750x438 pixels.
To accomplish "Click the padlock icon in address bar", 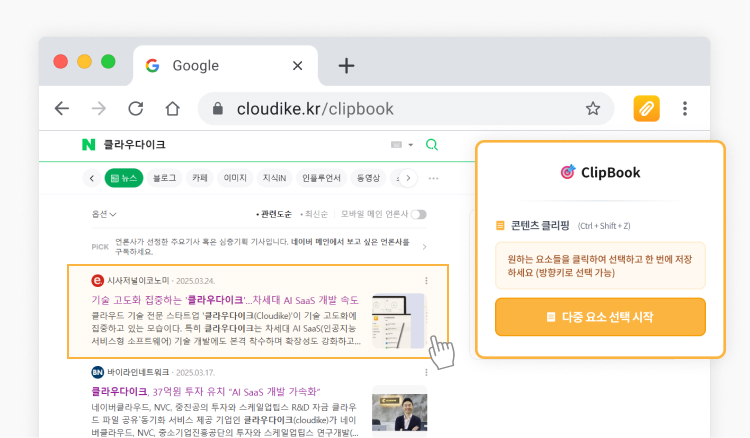I will 218,109.
